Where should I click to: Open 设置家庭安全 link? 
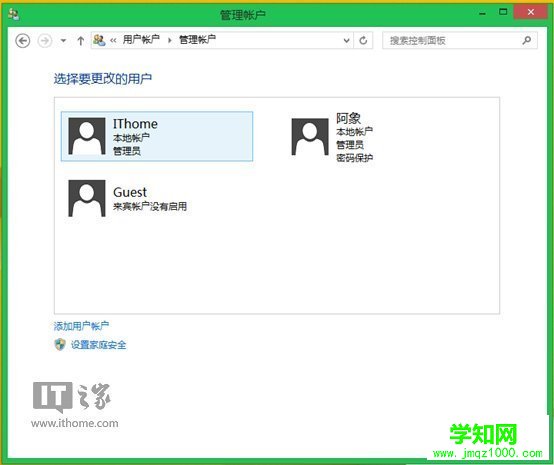(x=99, y=345)
